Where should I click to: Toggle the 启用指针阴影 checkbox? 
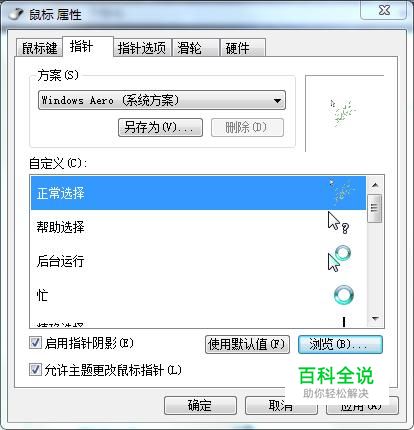click(x=35, y=342)
